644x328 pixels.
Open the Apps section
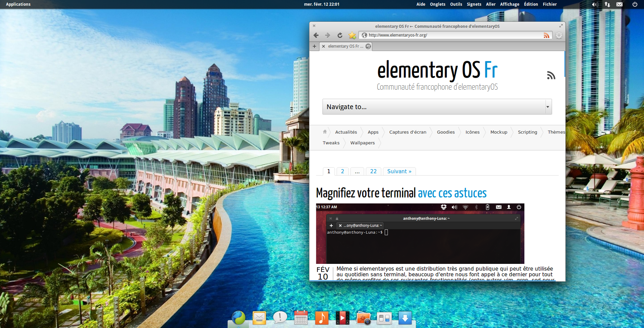[x=373, y=132]
